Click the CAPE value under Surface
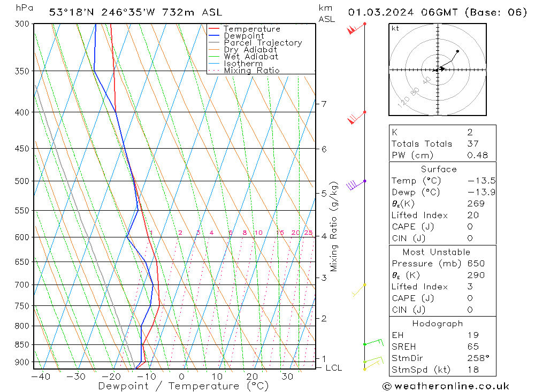Image resolution: width=535 pixels, height=392 pixels. (x=470, y=227)
